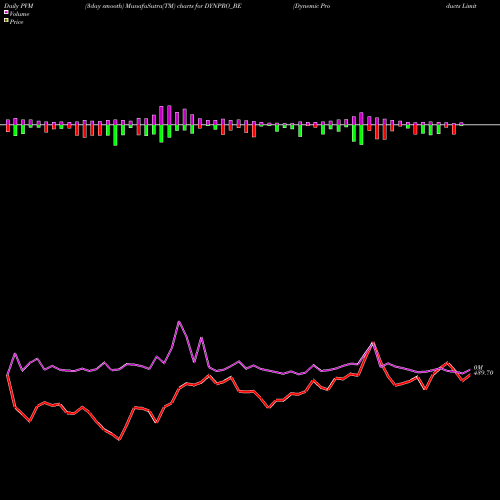The width and height of the screenshot is (500, 500).
Task: Click the tallest magenta peak of the volume line
Action: (x=179, y=322)
